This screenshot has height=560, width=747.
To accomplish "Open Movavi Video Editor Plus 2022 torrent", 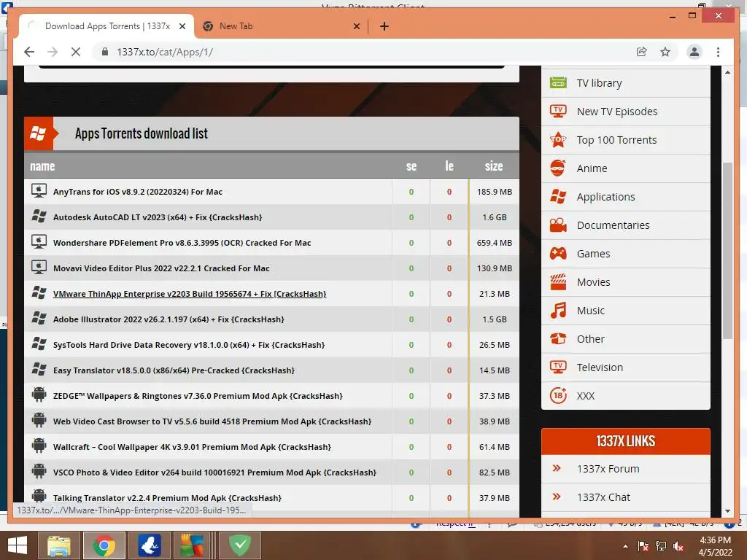I will (161, 268).
